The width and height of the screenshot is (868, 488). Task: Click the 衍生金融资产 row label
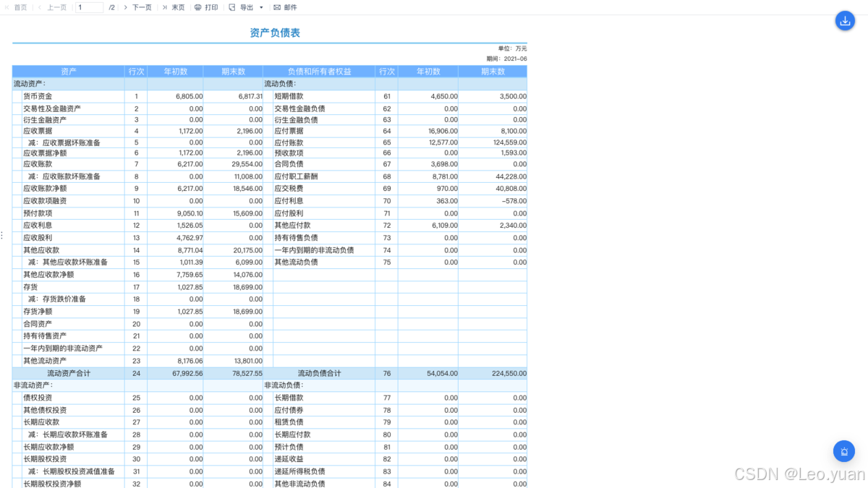(x=45, y=120)
